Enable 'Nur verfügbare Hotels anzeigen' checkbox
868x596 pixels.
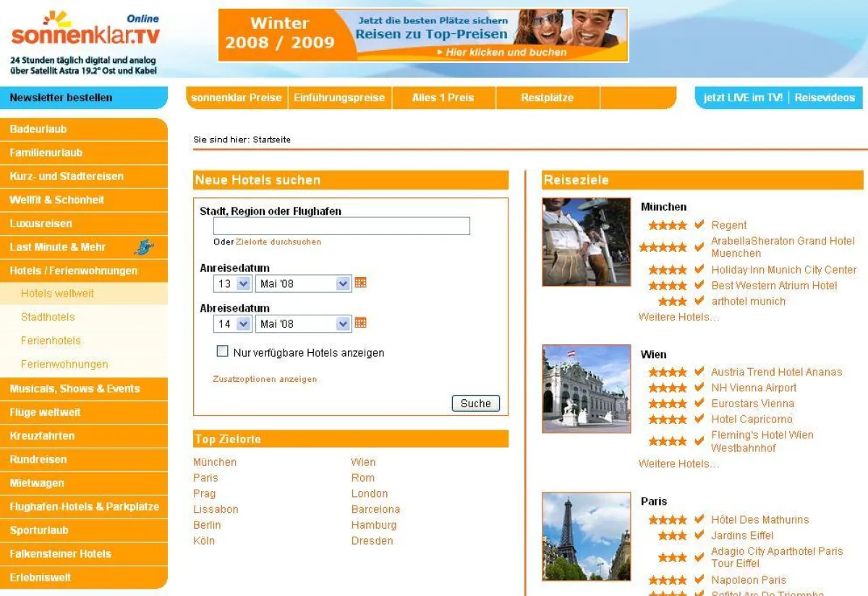pos(223,352)
